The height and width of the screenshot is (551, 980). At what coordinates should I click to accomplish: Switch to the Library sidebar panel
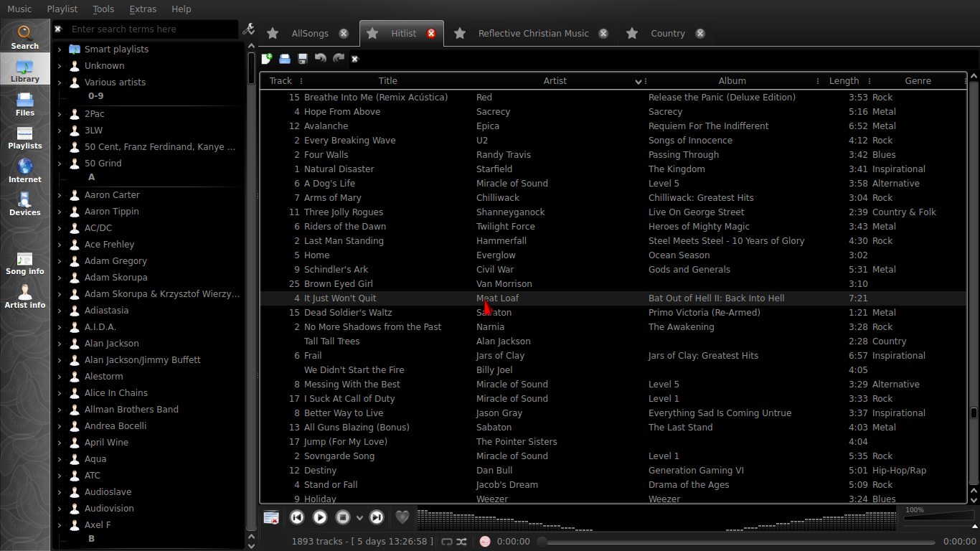click(24, 70)
